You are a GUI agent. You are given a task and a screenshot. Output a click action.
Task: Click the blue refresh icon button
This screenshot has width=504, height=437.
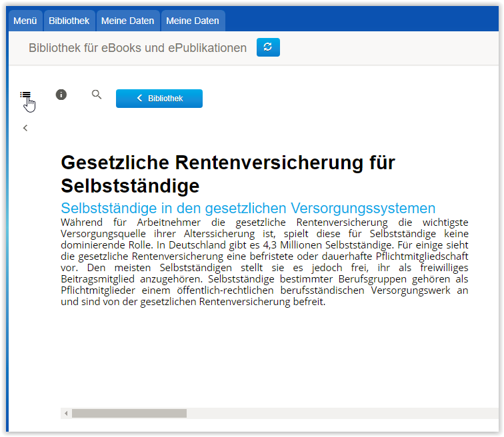(268, 47)
